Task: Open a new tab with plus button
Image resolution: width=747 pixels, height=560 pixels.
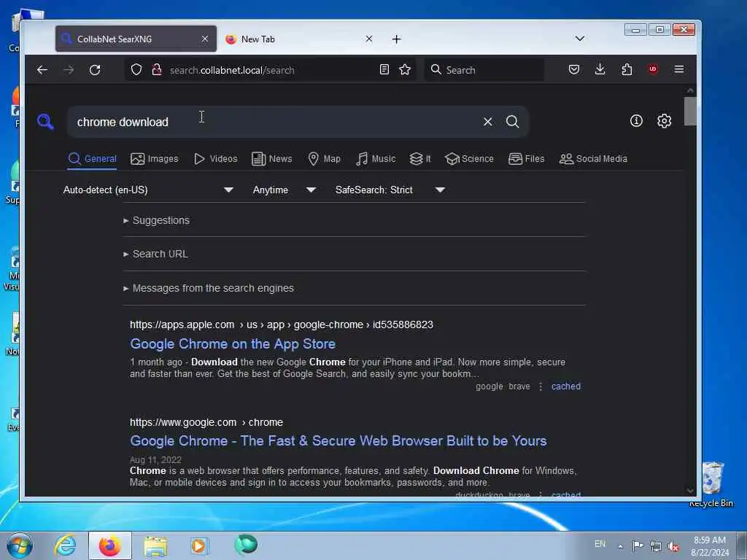Action: tap(396, 39)
